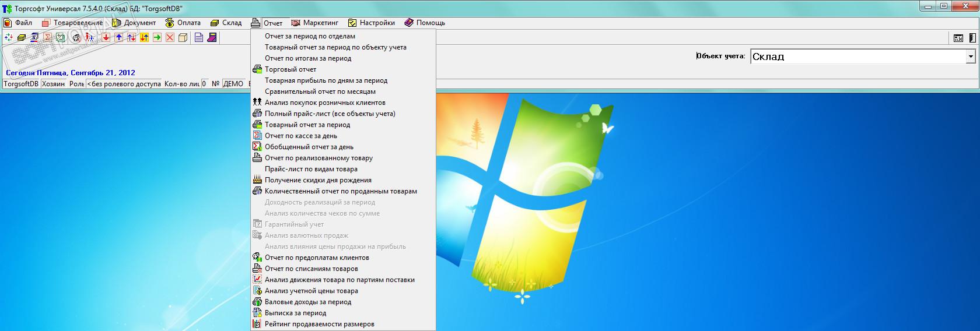Open Отчет по кассе за день
The width and height of the screenshot is (980, 331).
(343, 136)
